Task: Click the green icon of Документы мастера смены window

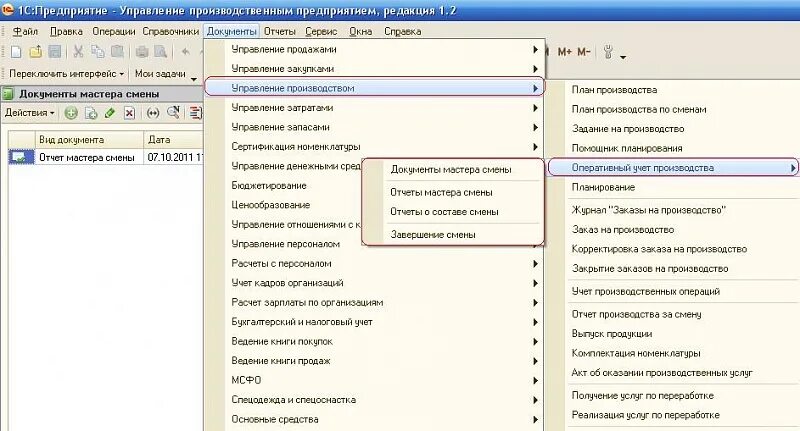Action: (x=8, y=94)
